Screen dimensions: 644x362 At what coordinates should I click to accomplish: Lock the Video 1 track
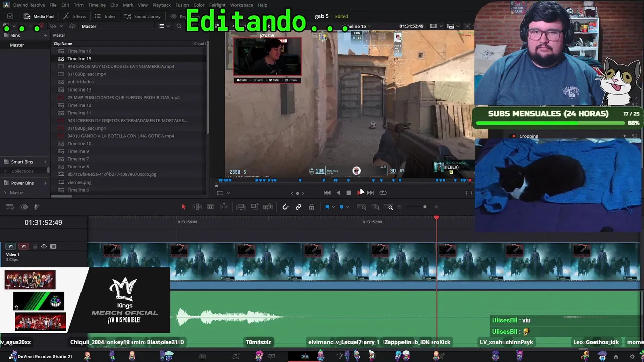[x=35, y=246]
